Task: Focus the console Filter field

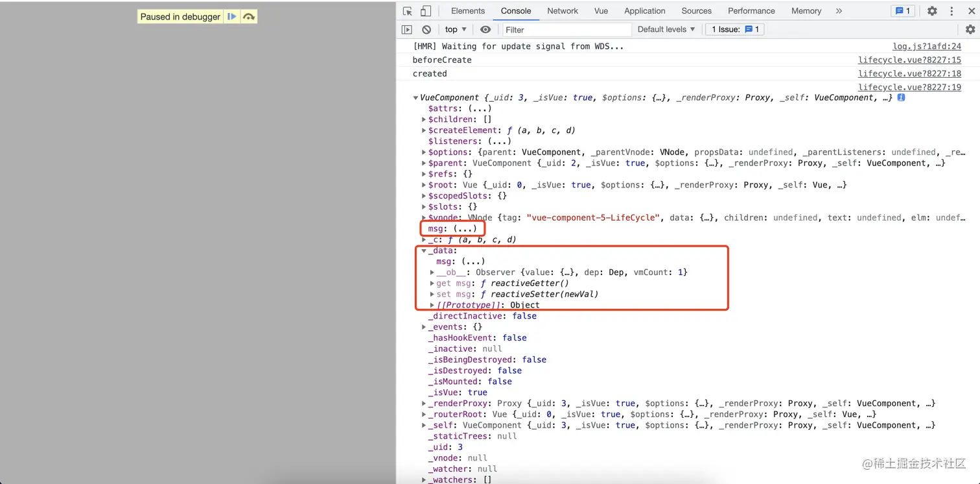Action: [x=566, y=29]
